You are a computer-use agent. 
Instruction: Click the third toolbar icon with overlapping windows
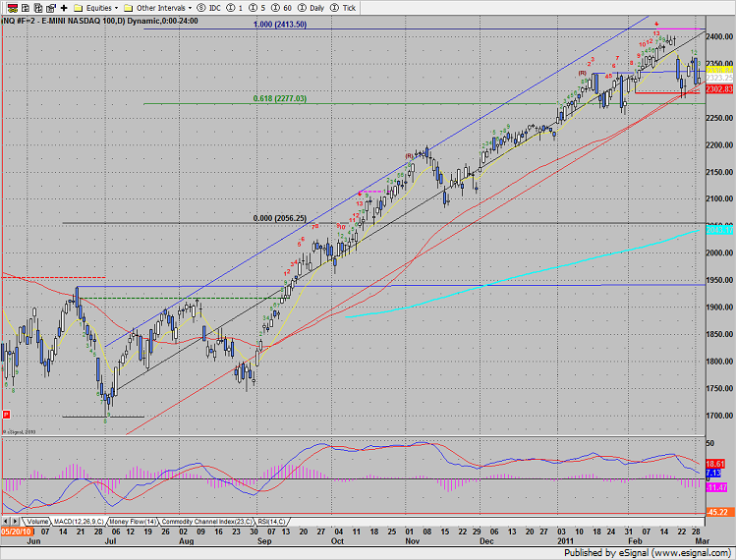(38, 8)
